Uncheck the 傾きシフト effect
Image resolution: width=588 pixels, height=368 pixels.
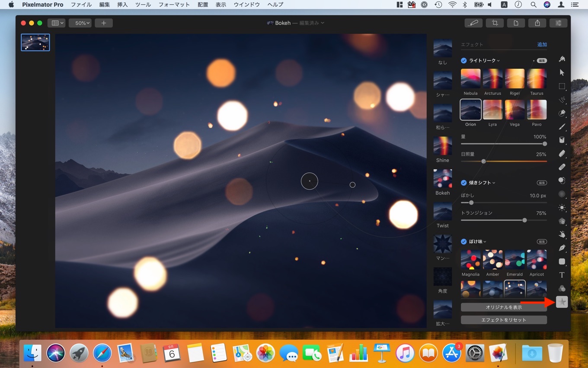[464, 183]
